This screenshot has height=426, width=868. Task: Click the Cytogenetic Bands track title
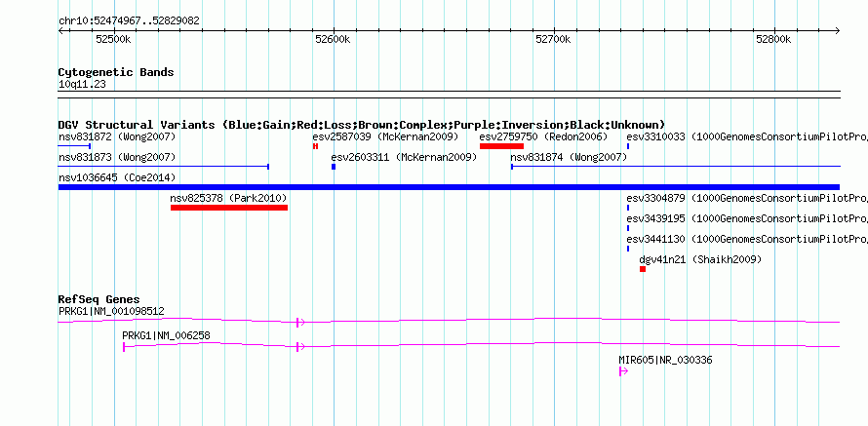pos(116,72)
